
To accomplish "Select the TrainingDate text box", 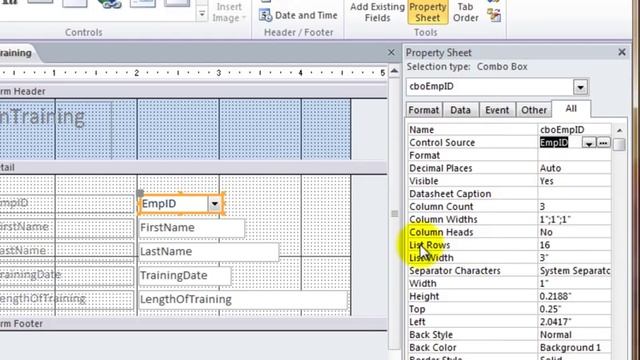I will click(x=184, y=276).
